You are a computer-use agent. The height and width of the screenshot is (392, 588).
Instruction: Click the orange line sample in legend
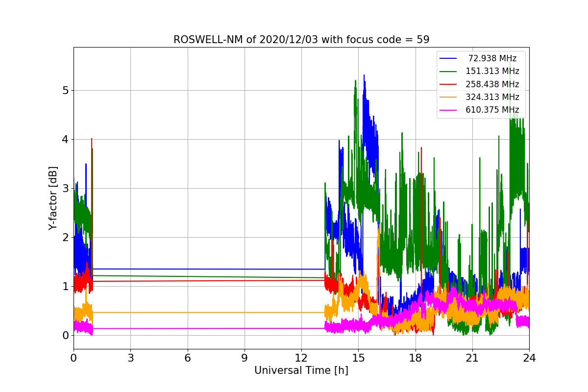point(449,97)
